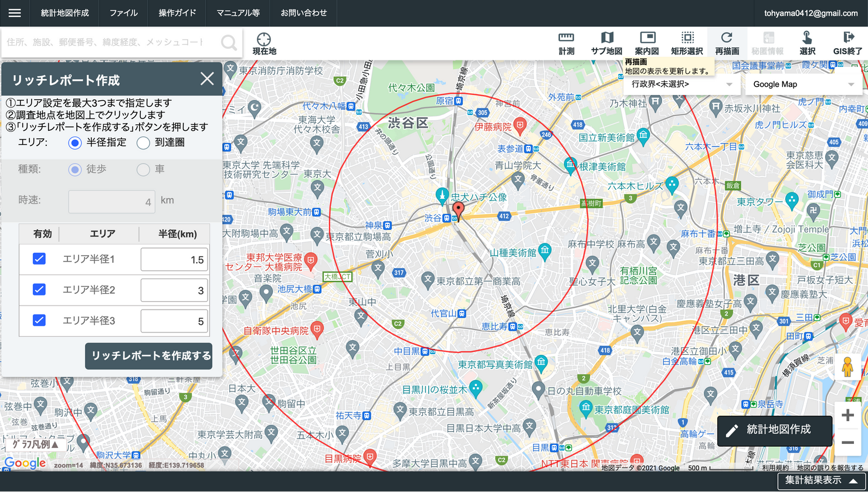Click the Google logo on map
This screenshot has width=868, height=492.
tap(25, 463)
